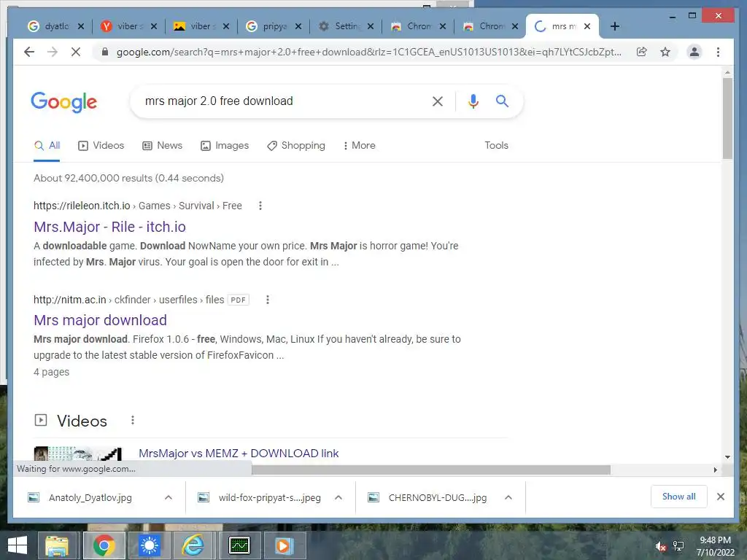Open options for the itch.io result
The height and width of the screenshot is (560, 747).
[260, 206]
